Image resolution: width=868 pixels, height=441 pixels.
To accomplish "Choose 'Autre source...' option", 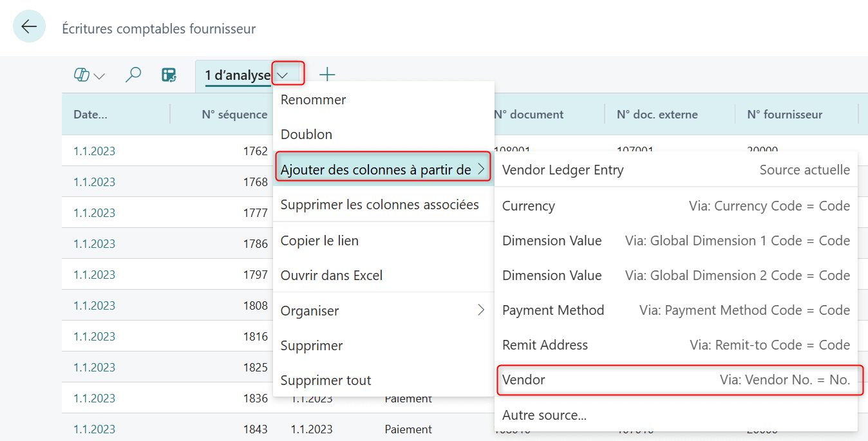I will tap(544, 415).
